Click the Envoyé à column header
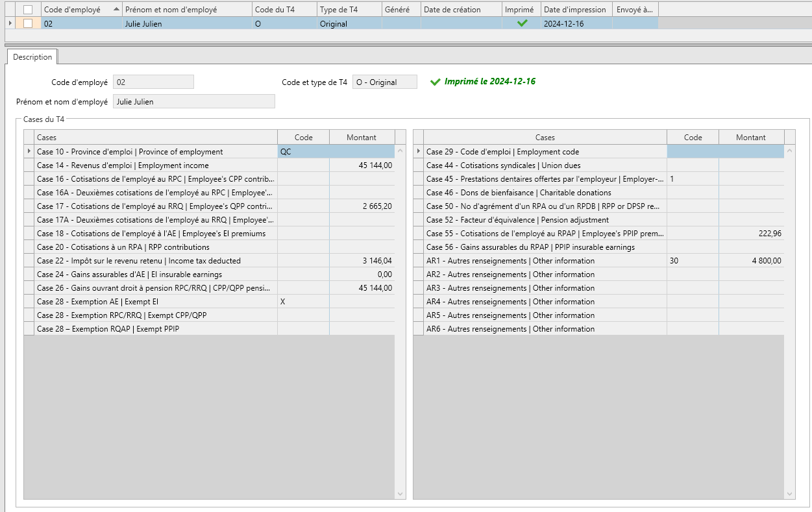 click(635, 10)
